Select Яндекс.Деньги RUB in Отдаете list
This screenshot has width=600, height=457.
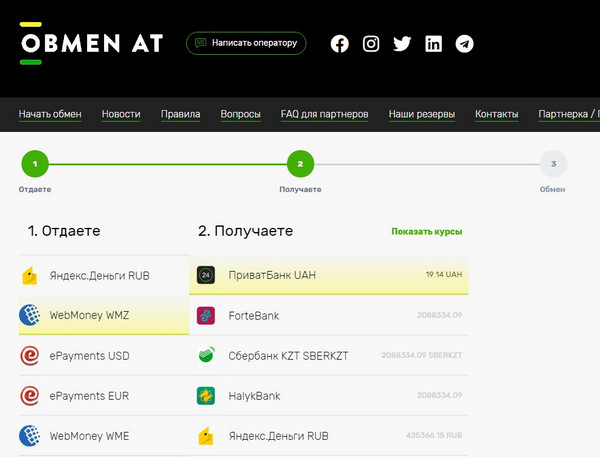104,276
